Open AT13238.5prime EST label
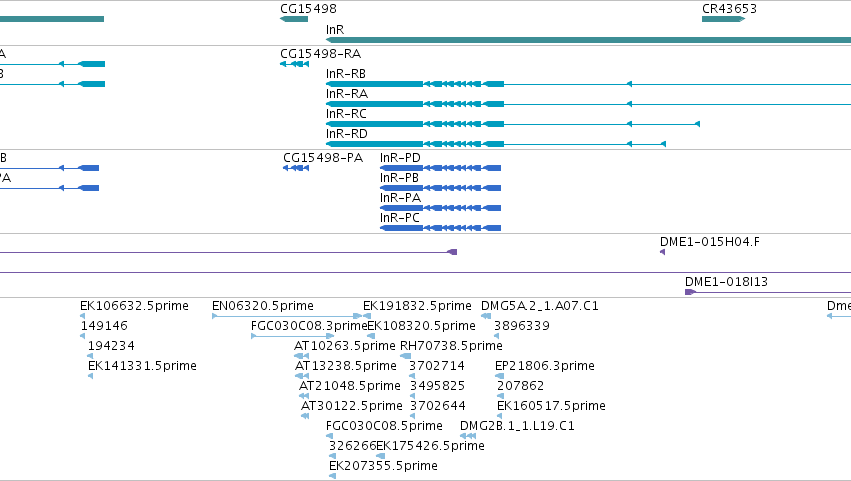The width and height of the screenshot is (851, 481). pos(346,366)
